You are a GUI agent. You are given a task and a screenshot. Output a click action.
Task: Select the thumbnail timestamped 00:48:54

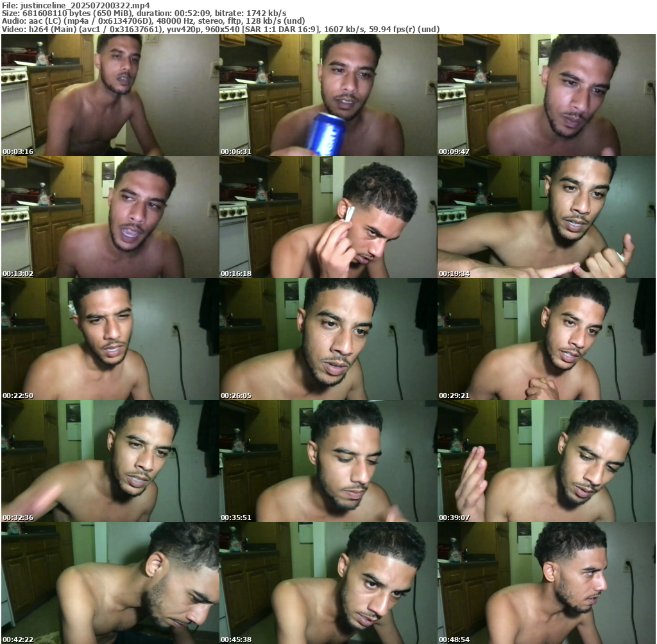point(547,583)
